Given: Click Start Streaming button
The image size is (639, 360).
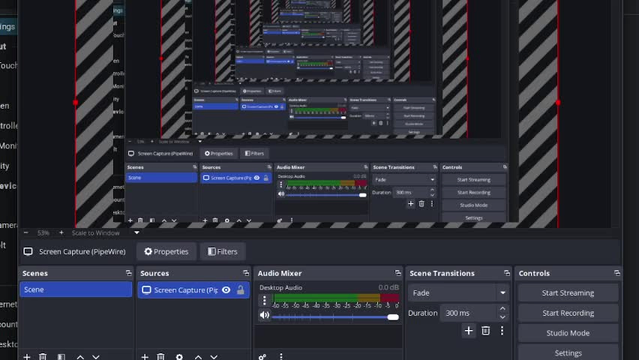Looking at the screenshot, I should (568, 293).
